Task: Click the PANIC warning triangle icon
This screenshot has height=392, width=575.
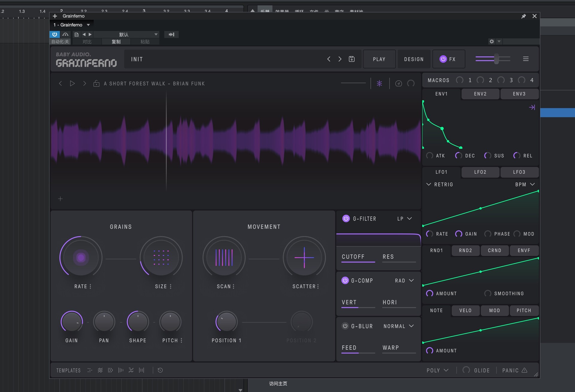Action: point(524,370)
